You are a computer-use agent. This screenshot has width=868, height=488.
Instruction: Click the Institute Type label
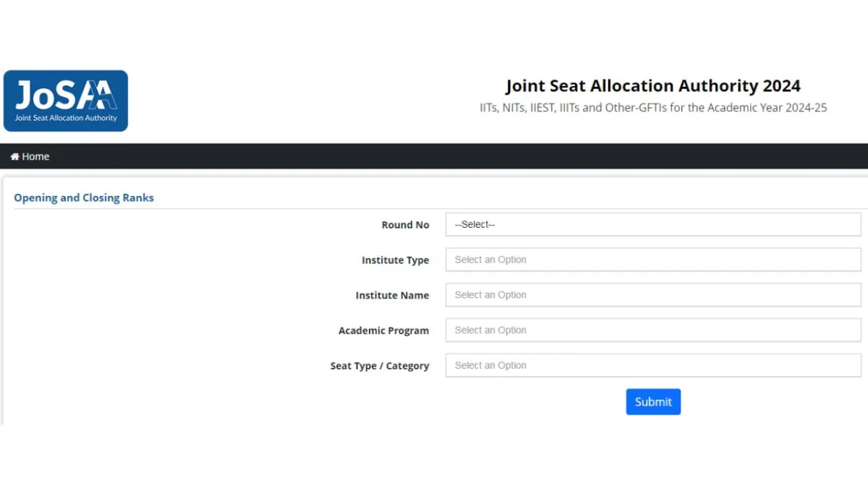(x=395, y=260)
